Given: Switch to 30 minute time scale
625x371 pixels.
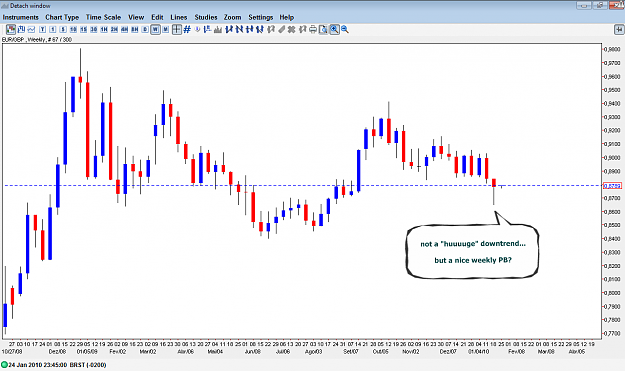Looking at the screenshot, I should coord(94,29).
